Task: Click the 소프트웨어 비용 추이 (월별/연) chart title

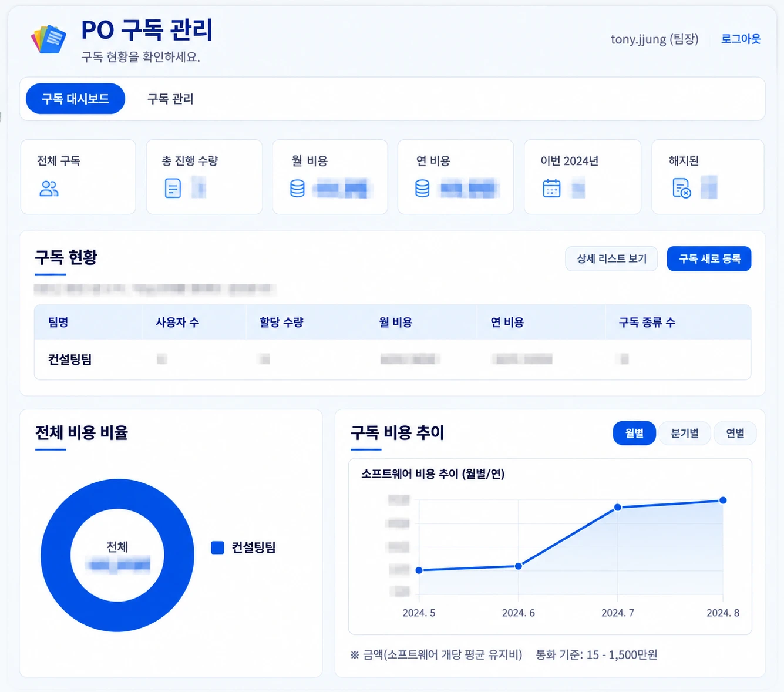Action: click(433, 473)
